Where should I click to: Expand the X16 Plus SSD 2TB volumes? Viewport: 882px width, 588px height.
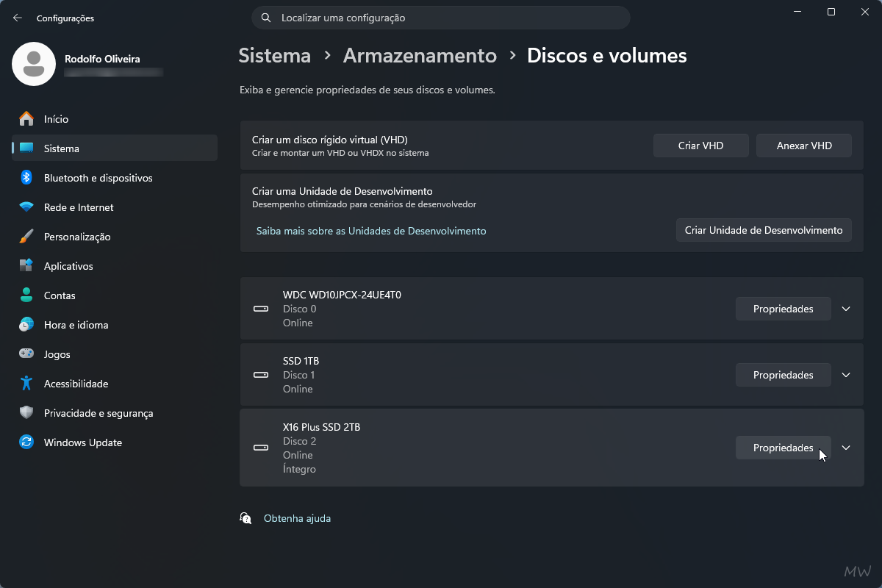pos(846,448)
